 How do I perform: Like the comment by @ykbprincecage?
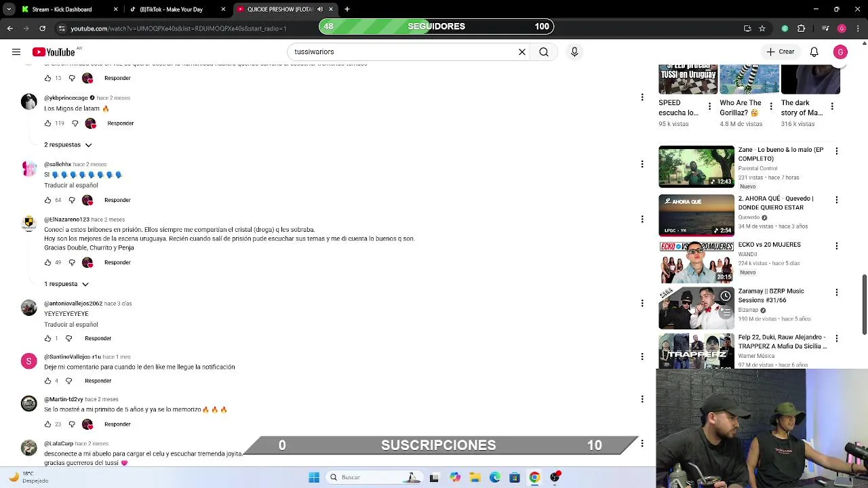click(x=47, y=123)
